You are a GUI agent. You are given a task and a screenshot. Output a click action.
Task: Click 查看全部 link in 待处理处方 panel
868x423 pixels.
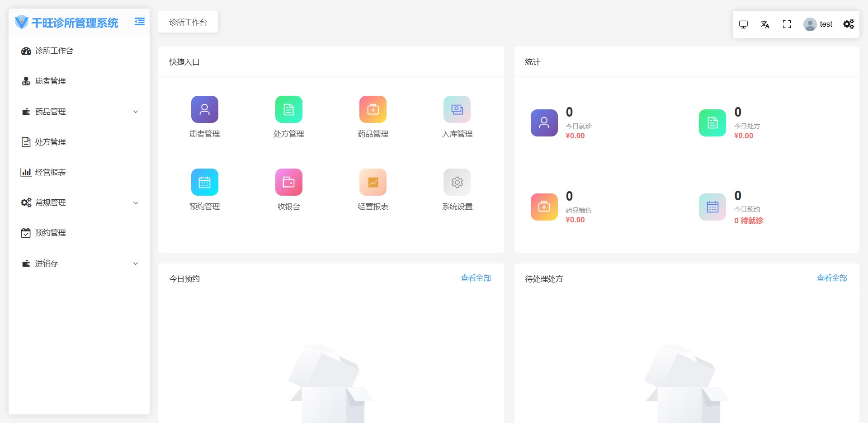point(831,278)
